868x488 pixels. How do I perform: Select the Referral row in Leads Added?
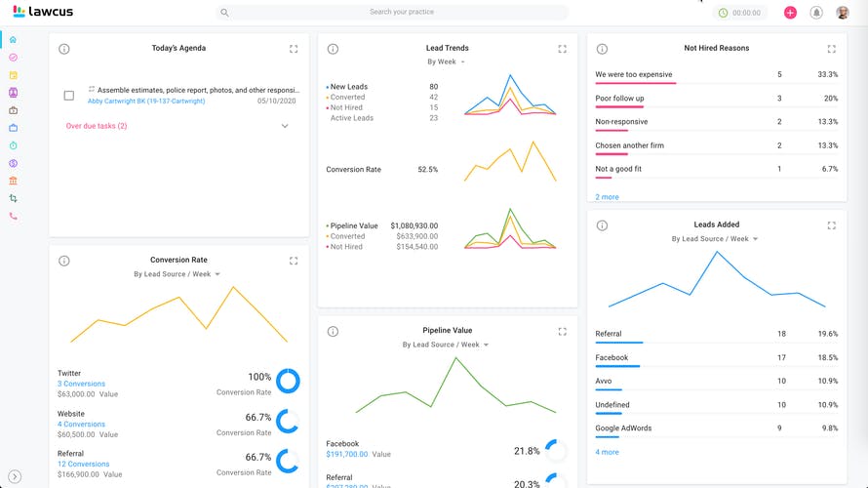pyautogui.click(x=716, y=335)
